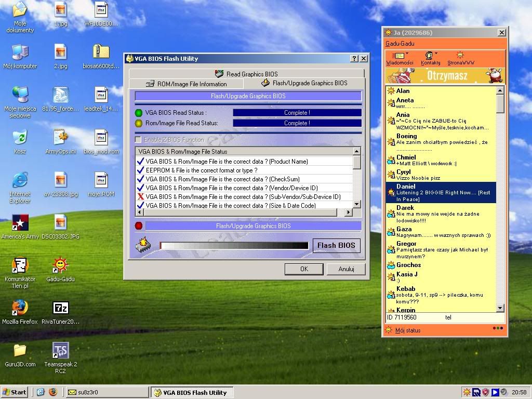This screenshot has height=399, width=532.
Task: Select the moje.ROM file
Action: coord(101,184)
